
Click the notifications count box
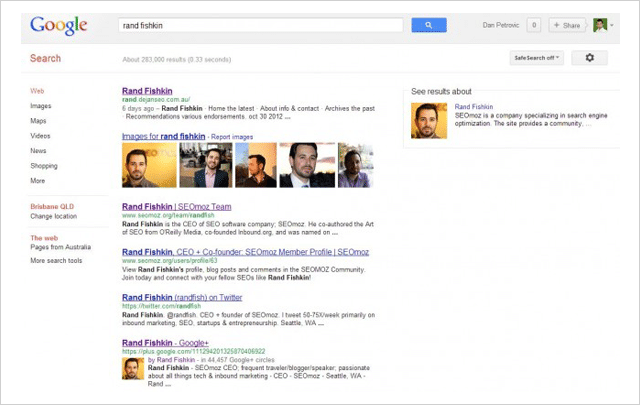coord(534,25)
